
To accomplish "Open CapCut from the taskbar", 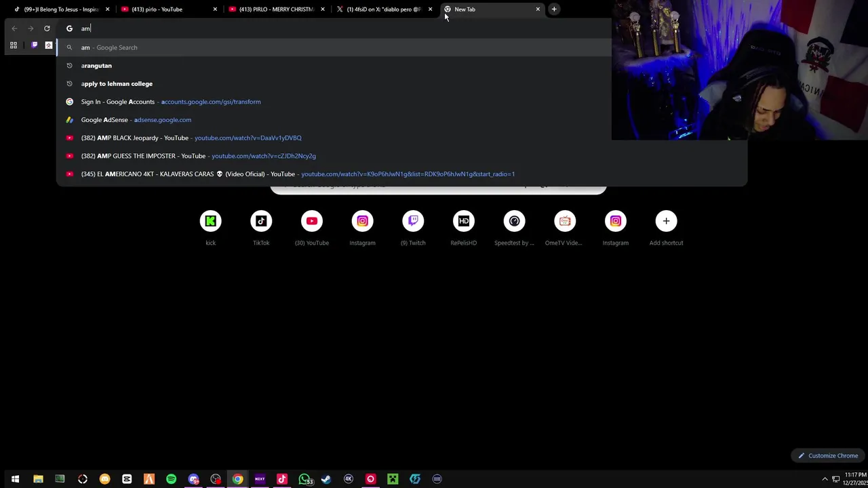I will pyautogui.click(x=127, y=479).
